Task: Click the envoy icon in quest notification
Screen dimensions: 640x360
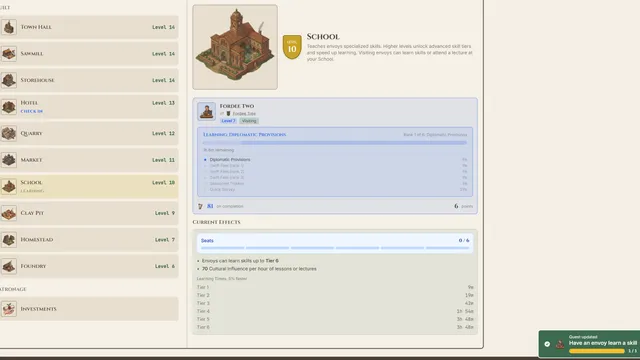Action: 560,344
